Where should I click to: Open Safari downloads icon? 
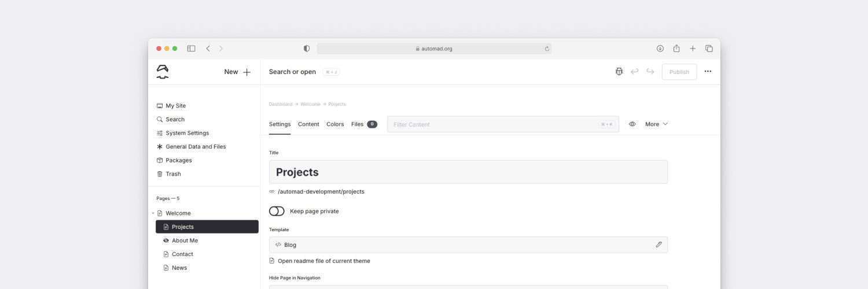pos(660,49)
